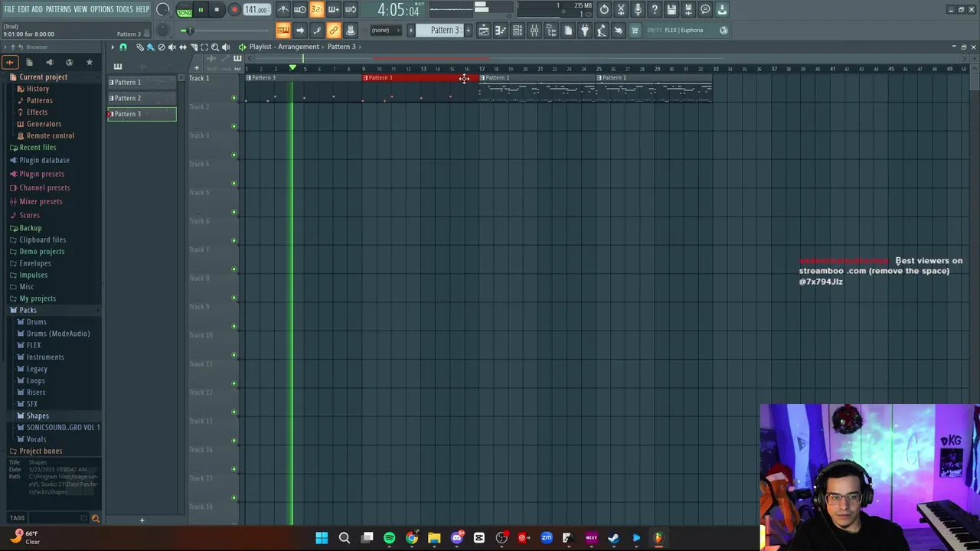This screenshot has width=980, height=551.
Task: Select Pattern 1 in the picker
Action: click(x=142, y=83)
